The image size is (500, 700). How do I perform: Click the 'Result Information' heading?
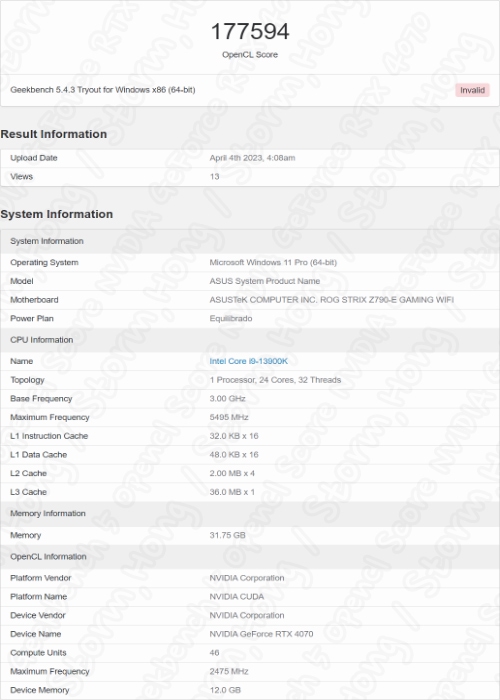(54, 134)
